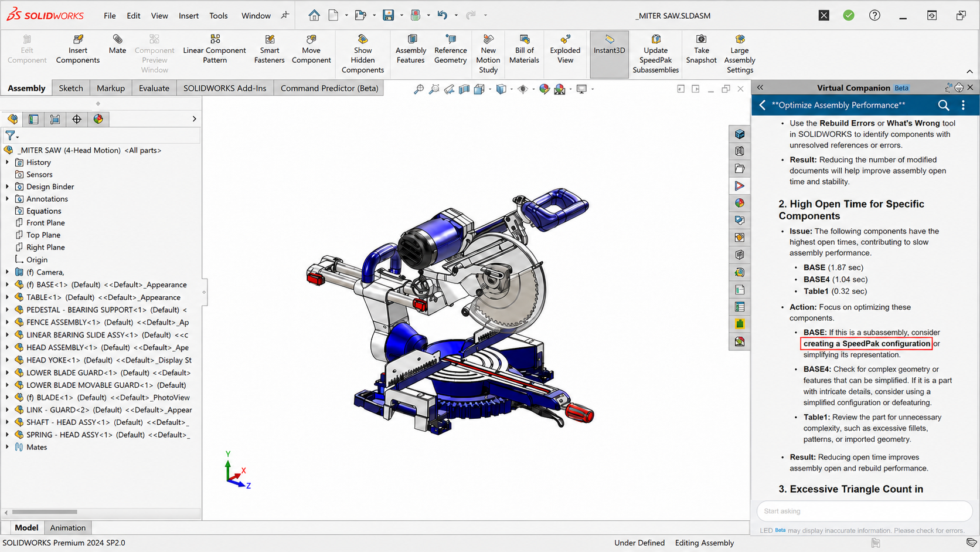
Task: Expand the Mates folder
Action: pos(7,447)
